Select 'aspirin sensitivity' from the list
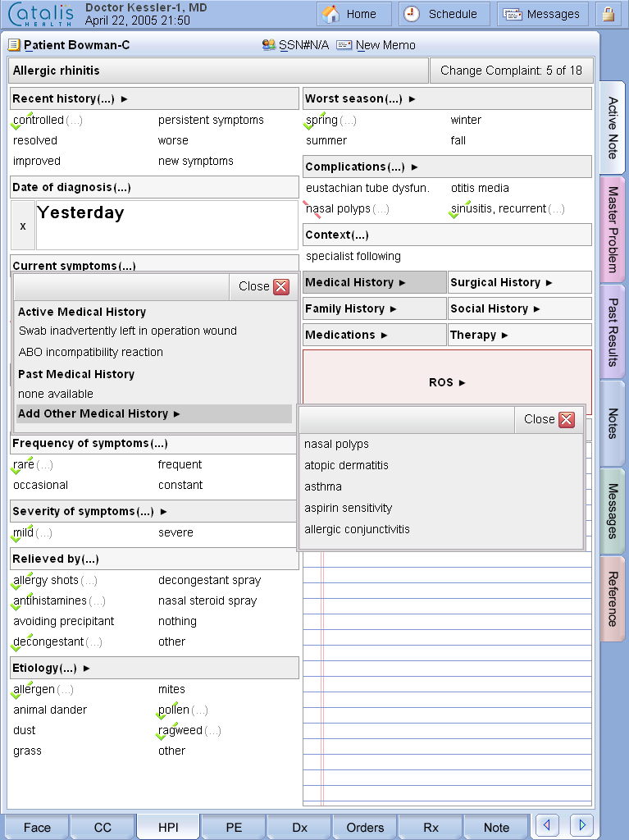This screenshot has width=629, height=840. (x=349, y=508)
